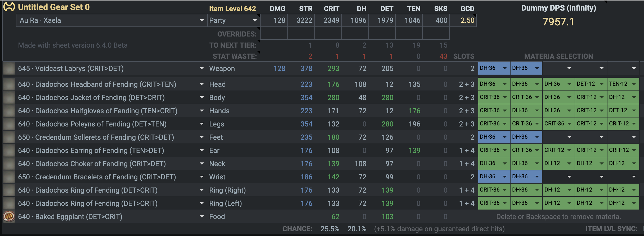The image size is (644, 236).
Task: Click the Diadochos Headband item icon
Action: [9, 84]
